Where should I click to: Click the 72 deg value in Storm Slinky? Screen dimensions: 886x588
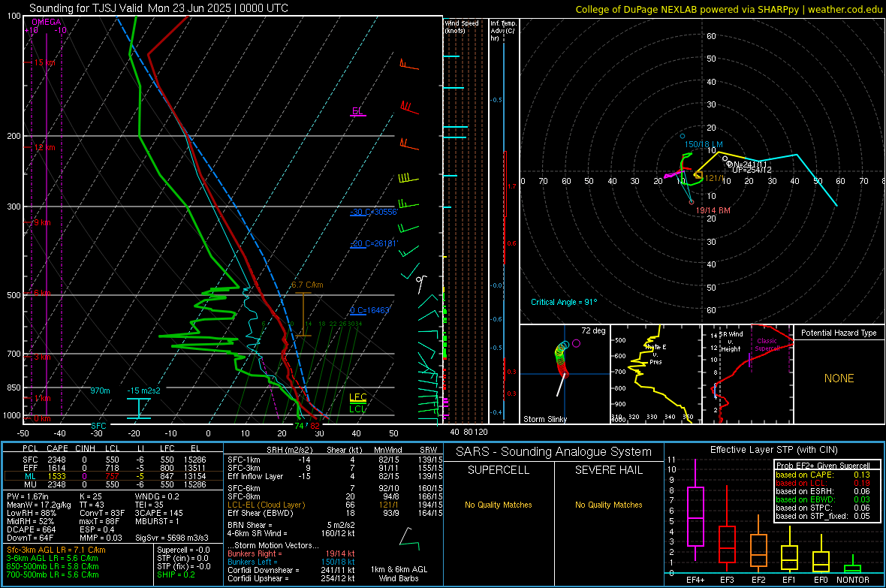[x=593, y=330]
